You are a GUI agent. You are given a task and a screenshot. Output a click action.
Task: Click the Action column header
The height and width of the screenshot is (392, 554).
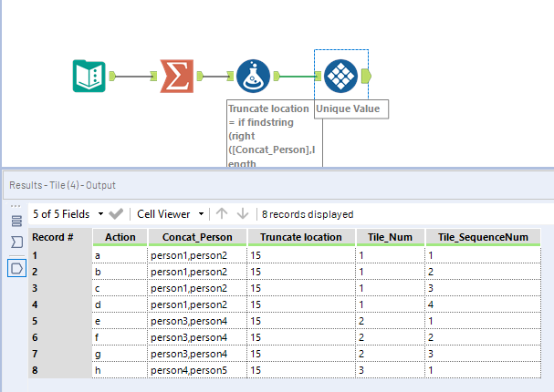pos(120,237)
